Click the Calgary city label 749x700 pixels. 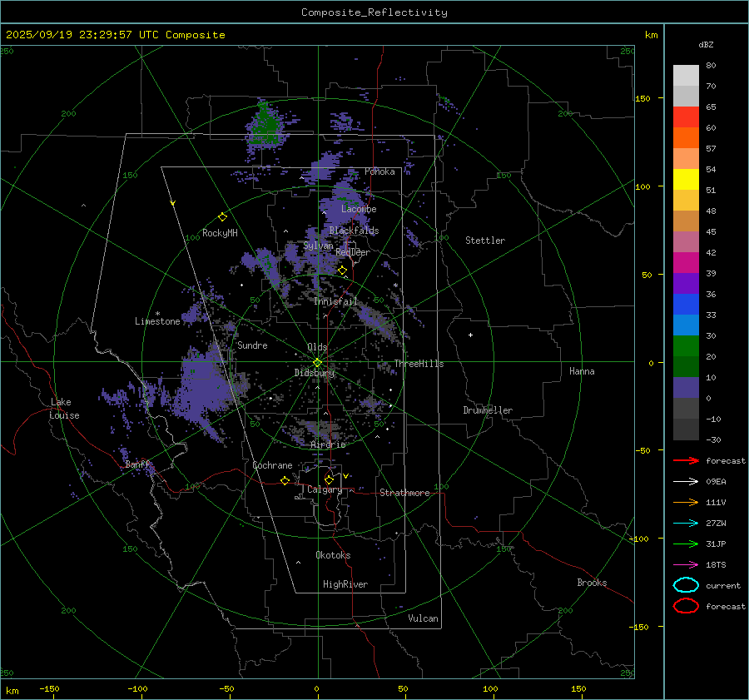[324, 490]
